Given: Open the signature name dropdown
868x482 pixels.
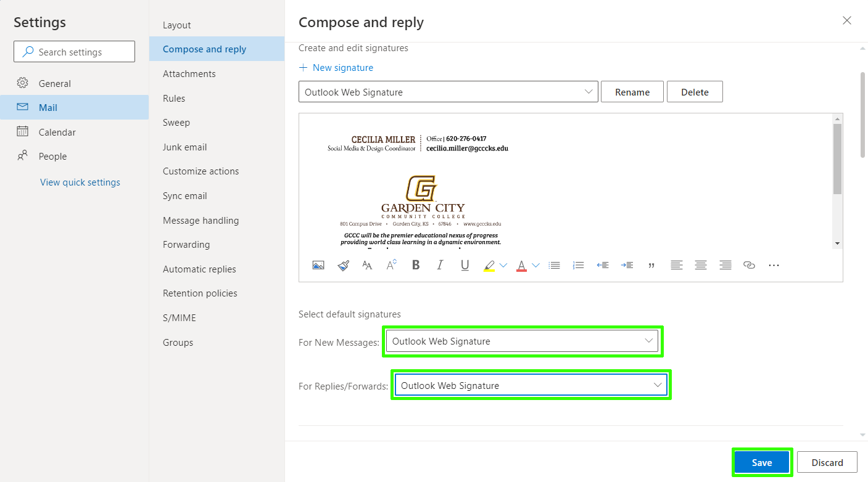Looking at the screenshot, I should coord(448,92).
